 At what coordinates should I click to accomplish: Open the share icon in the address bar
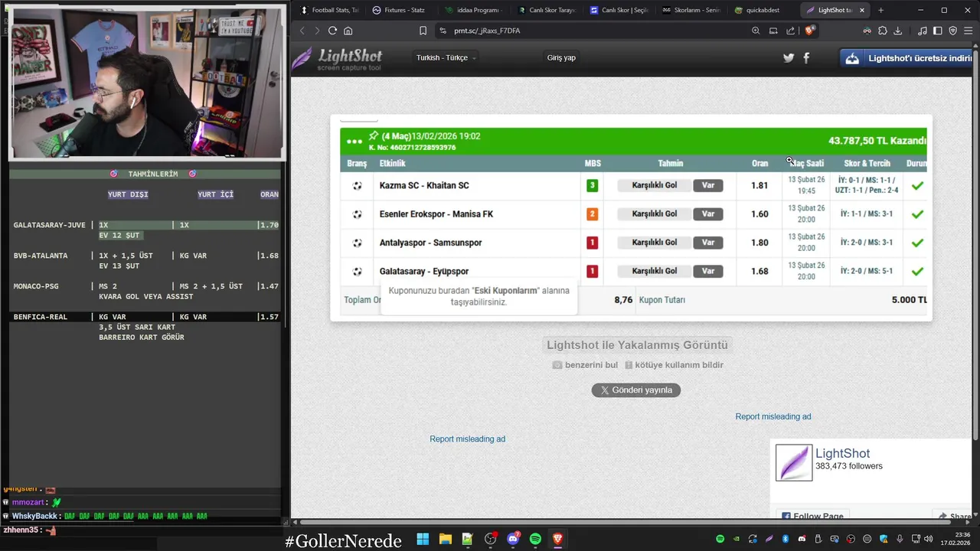[791, 31]
